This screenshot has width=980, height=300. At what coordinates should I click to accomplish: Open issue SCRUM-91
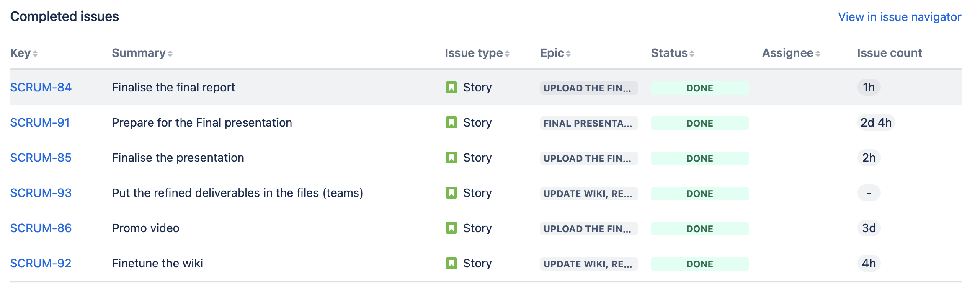[40, 122]
